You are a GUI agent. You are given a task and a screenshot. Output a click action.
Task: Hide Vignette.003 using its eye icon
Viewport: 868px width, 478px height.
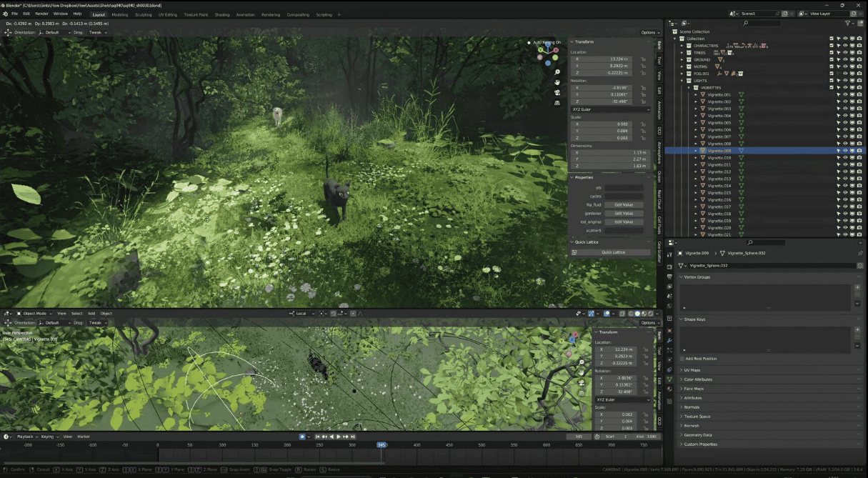coord(845,108)
